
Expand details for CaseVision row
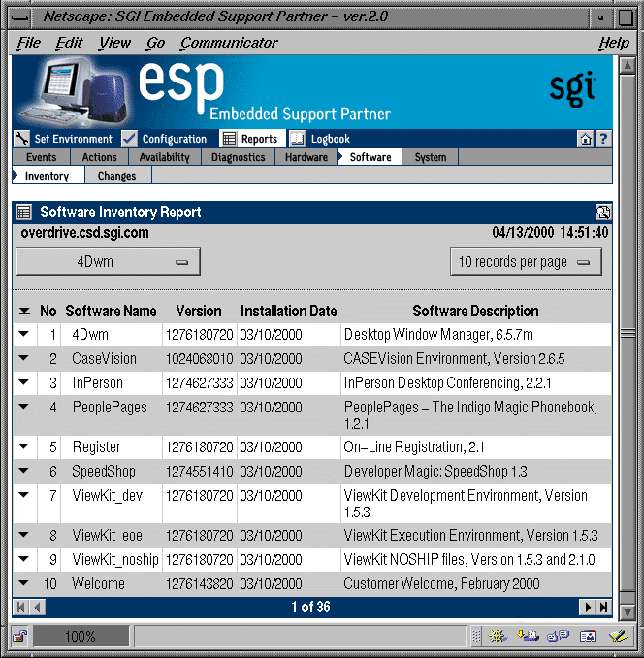24,358
